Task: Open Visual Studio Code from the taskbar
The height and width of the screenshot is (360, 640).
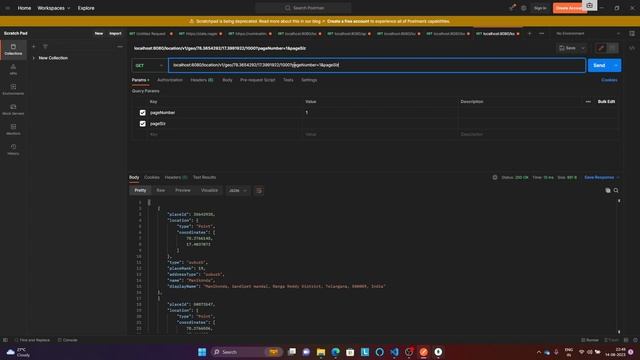Action: point(394,352)
